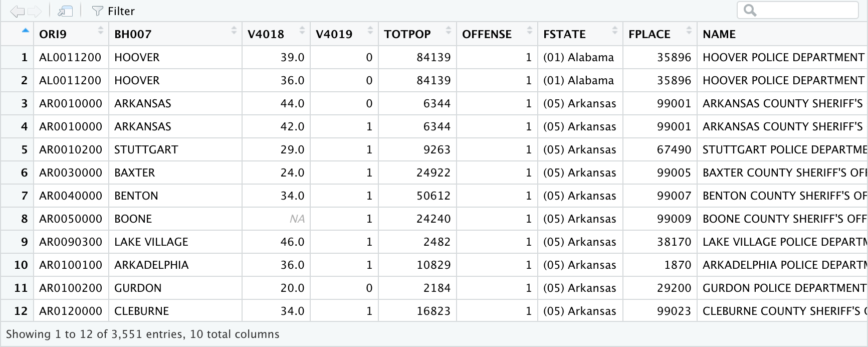Click V4018 column sort arrows
The width and height of the screenshot is (868, 347).
point(302,31)
